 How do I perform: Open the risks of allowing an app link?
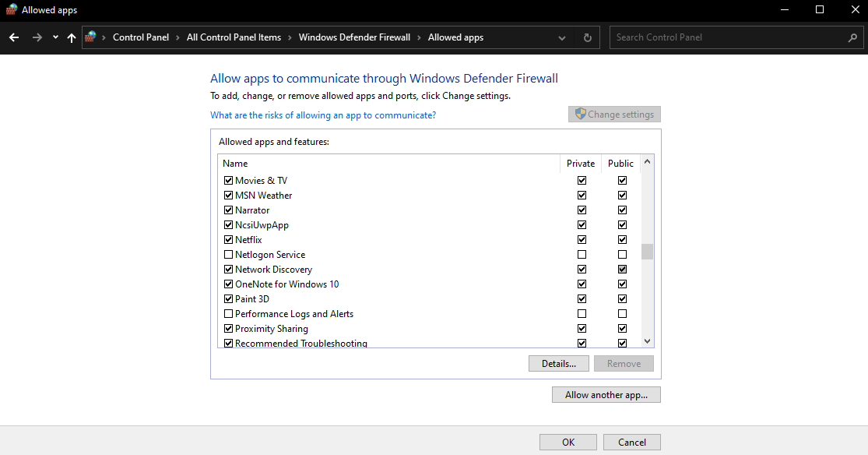323,115
